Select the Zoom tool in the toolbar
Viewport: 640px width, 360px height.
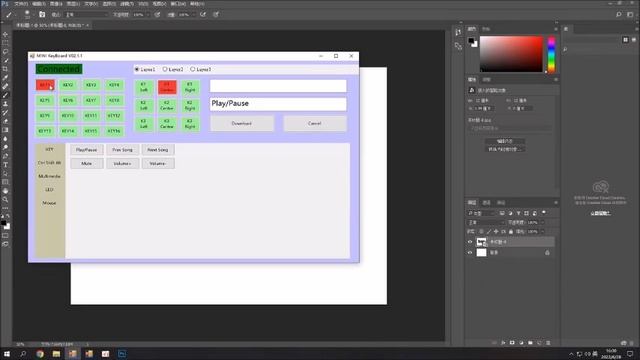tap(5, 199)
